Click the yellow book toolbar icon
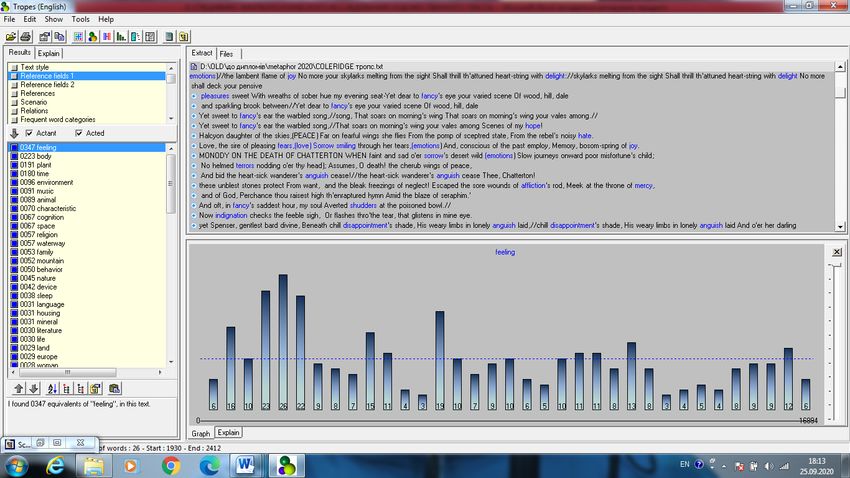The height and width of the screenshot is (478, 850). 184,37
